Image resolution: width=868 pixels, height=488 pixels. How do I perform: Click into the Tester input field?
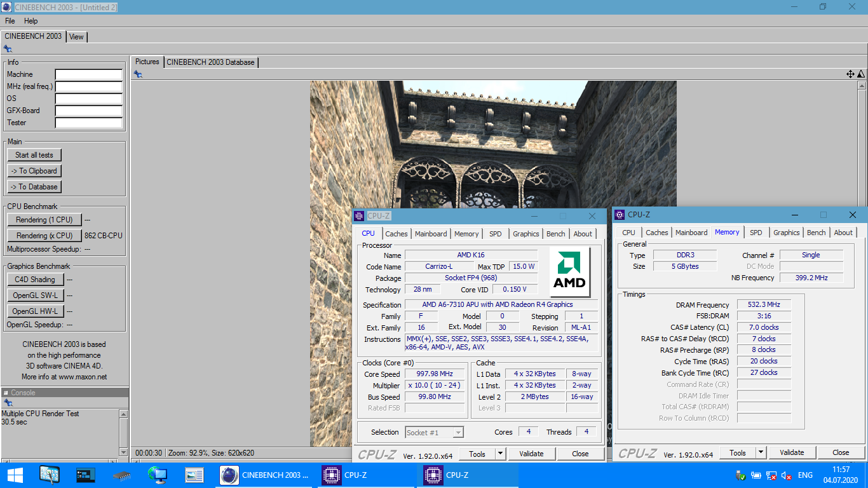(88, 123)
